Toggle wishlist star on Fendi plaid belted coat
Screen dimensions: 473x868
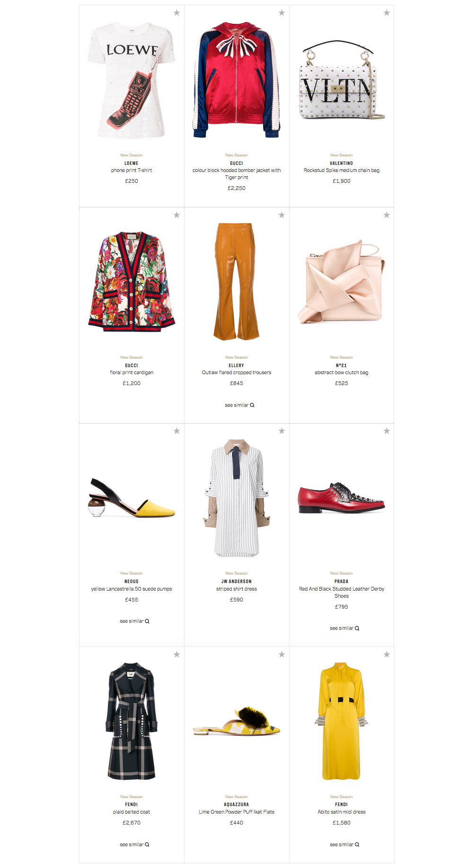[176, 654]
